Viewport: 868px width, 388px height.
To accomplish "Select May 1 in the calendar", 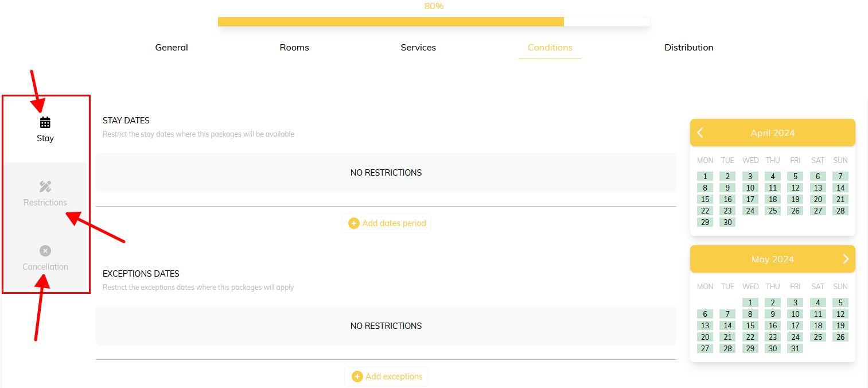I will [750, 302].
